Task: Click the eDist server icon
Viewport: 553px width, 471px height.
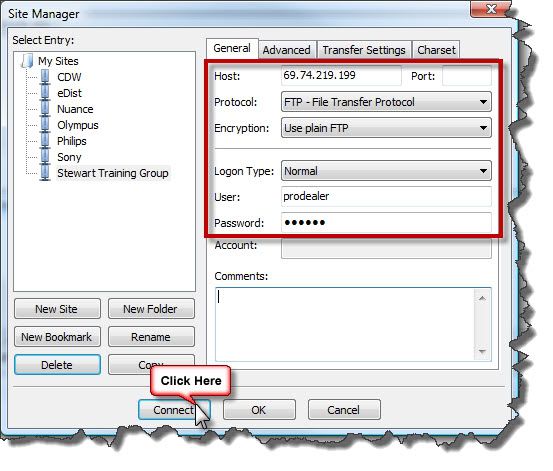Action: point(45,93)
